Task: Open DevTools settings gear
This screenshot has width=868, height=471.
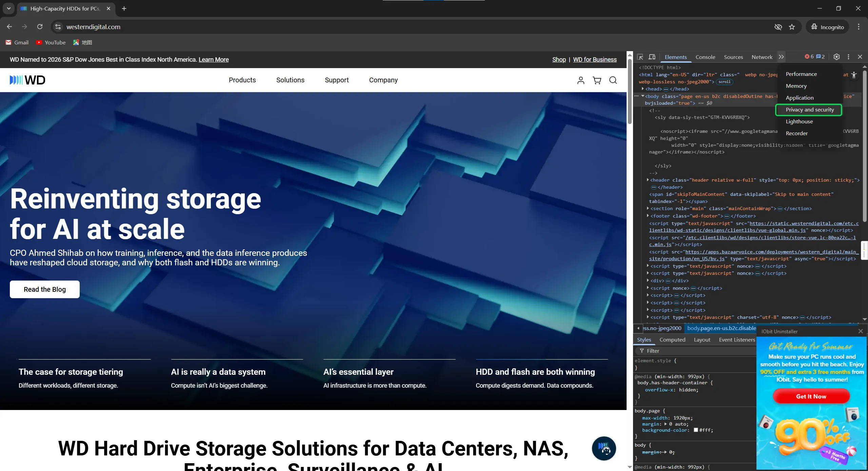Action: tap(836, 57)
